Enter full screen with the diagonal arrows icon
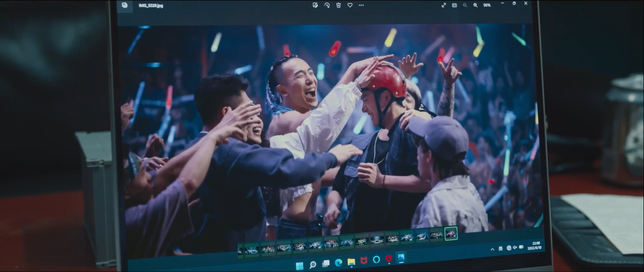This screenshot has width=644, height=272. 444,5
